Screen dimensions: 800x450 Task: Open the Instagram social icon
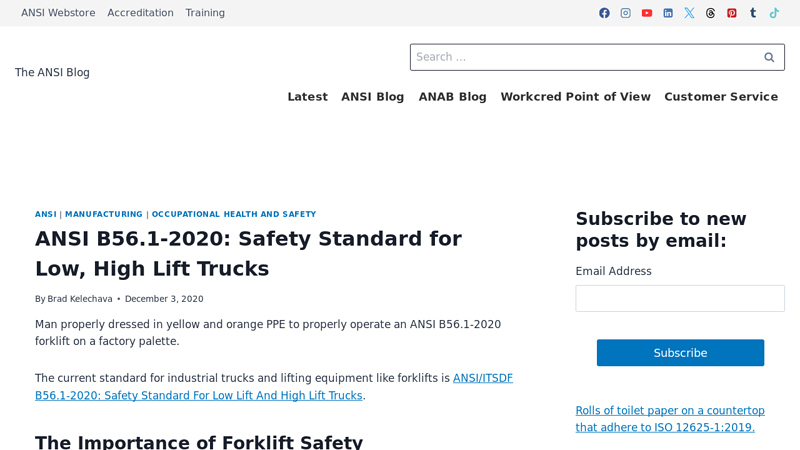[x=625, y=13]
